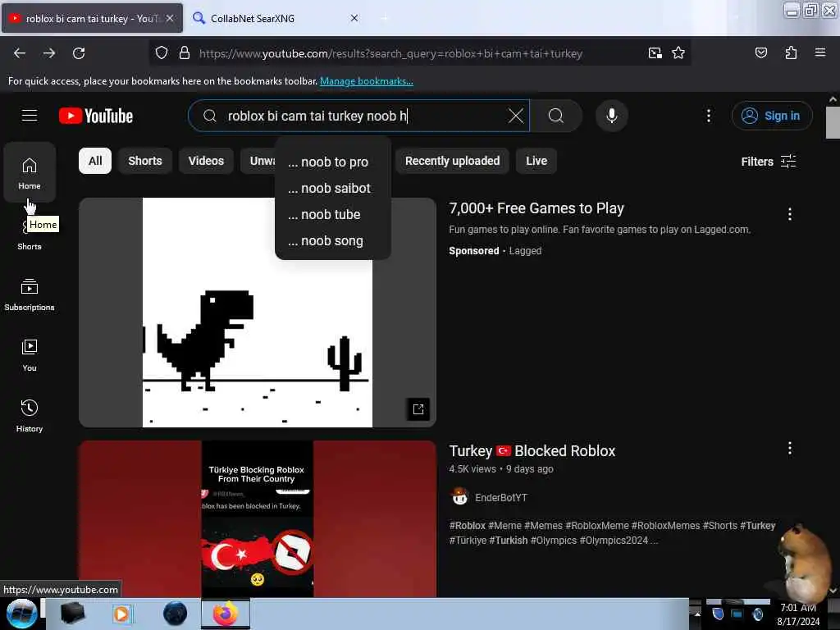Screen dimensions: 840x630
Task: Click the Turkey Blocked Roblox thumbnail
Action: click(257, 518)
